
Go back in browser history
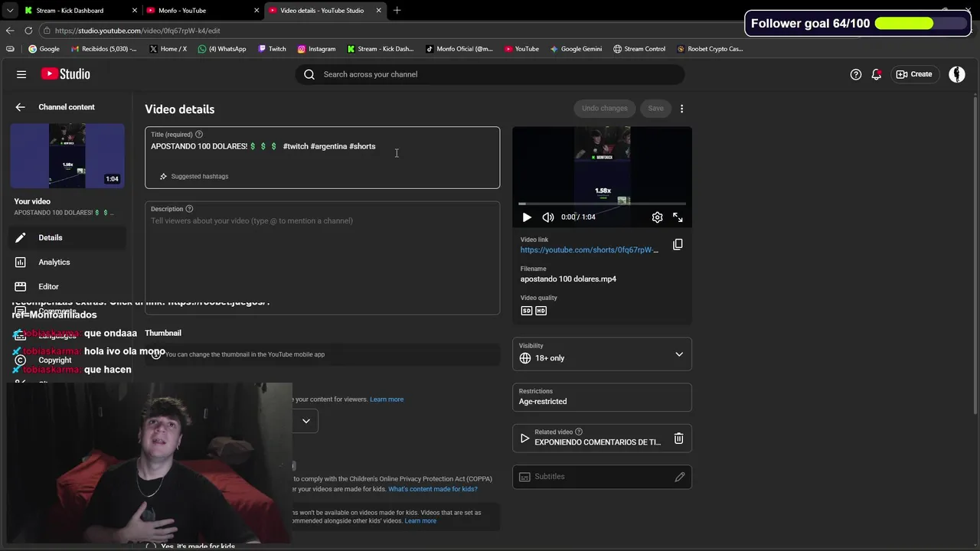click(x=10, y=31)
